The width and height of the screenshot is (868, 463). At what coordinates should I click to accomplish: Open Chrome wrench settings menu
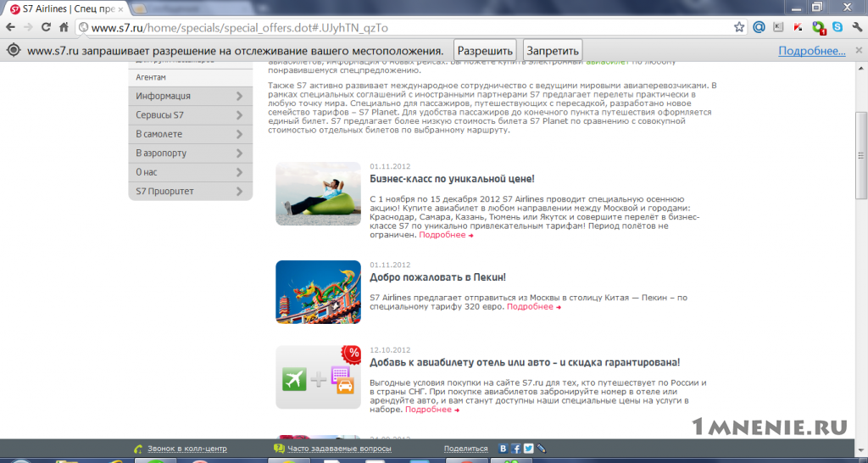pos(858,27)
